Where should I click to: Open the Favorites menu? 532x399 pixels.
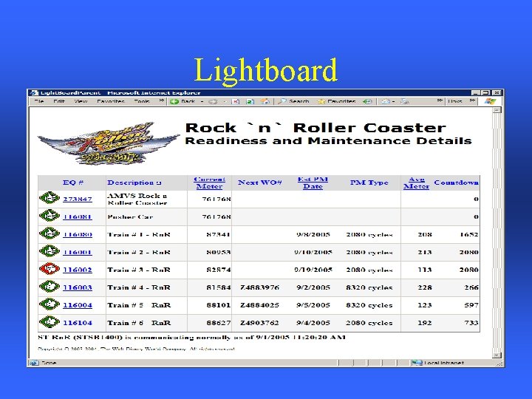[111, 101]
